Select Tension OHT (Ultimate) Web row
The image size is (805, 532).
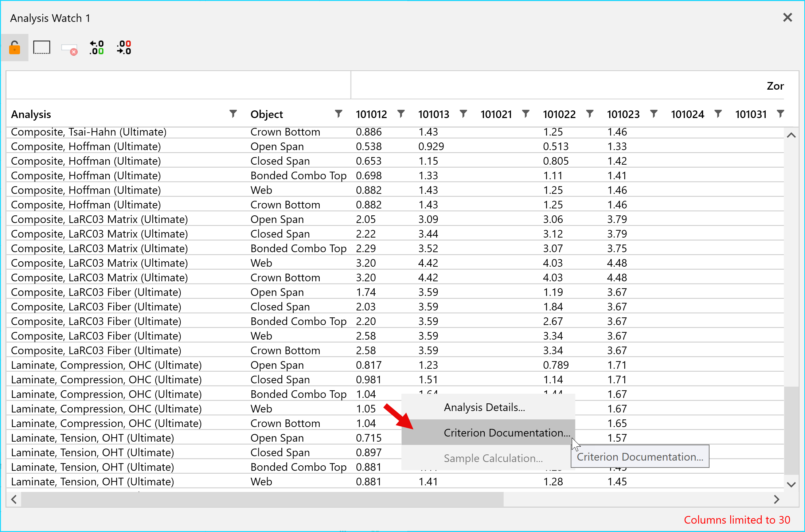click(x=395, y=481)
